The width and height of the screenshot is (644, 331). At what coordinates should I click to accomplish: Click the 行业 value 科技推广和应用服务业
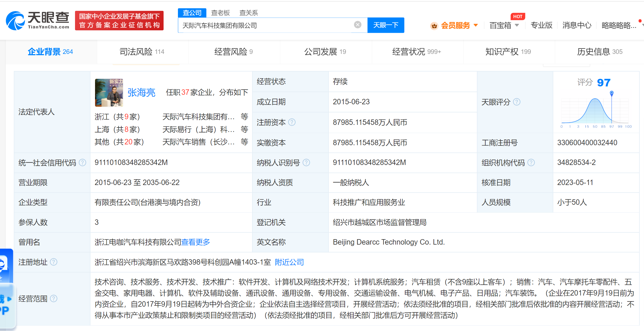pos(369,202)
